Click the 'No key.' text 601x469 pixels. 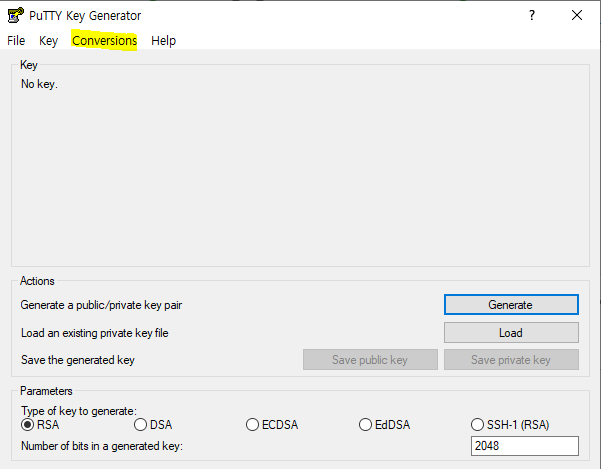(39, 84)
